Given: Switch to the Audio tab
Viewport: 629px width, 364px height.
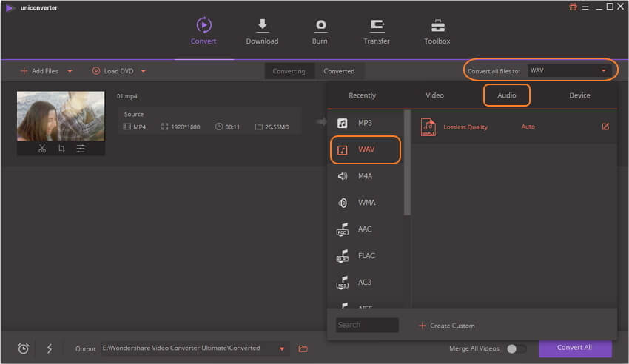Looking at the screenshot, I should coord(507,95).
